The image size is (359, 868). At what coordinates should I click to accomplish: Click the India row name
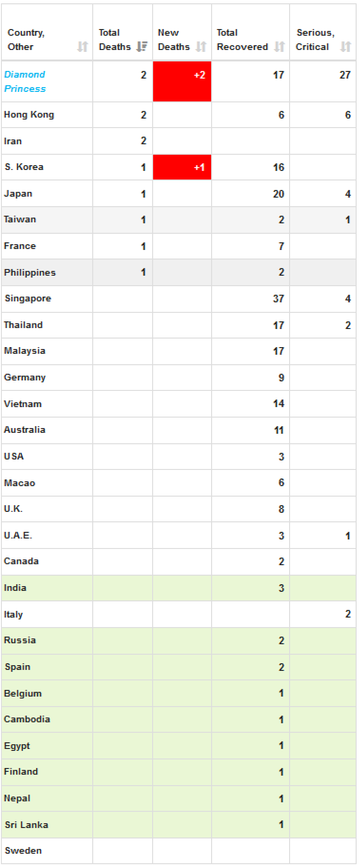15,588
